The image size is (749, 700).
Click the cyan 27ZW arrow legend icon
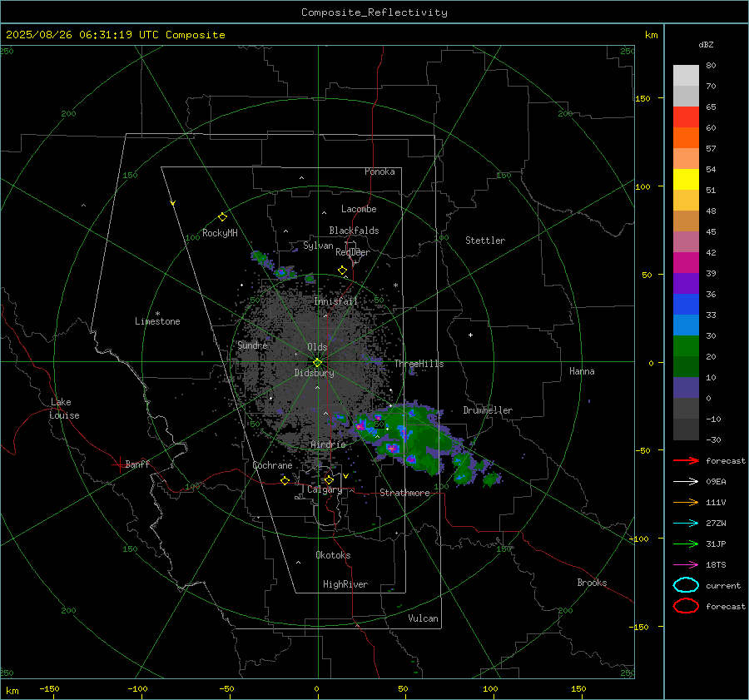686,524
